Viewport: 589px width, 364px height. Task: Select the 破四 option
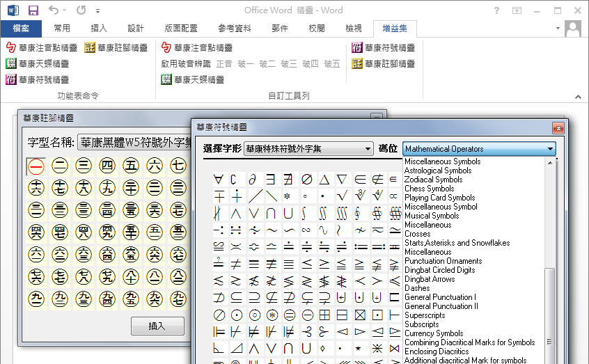(311, 64)
